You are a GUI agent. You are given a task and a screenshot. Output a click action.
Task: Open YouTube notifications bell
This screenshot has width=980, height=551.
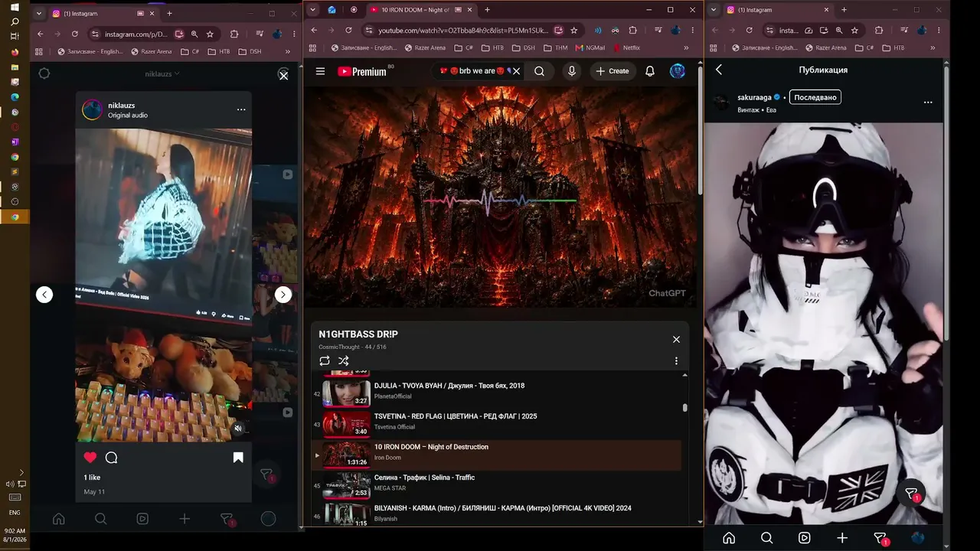tap(650, 71)
